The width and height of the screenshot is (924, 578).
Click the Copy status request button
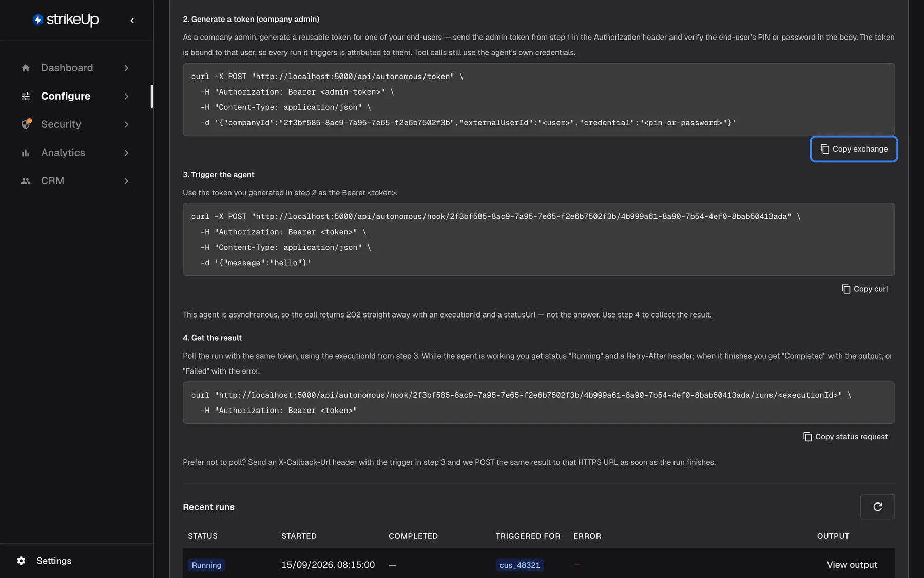click(846, 437)
